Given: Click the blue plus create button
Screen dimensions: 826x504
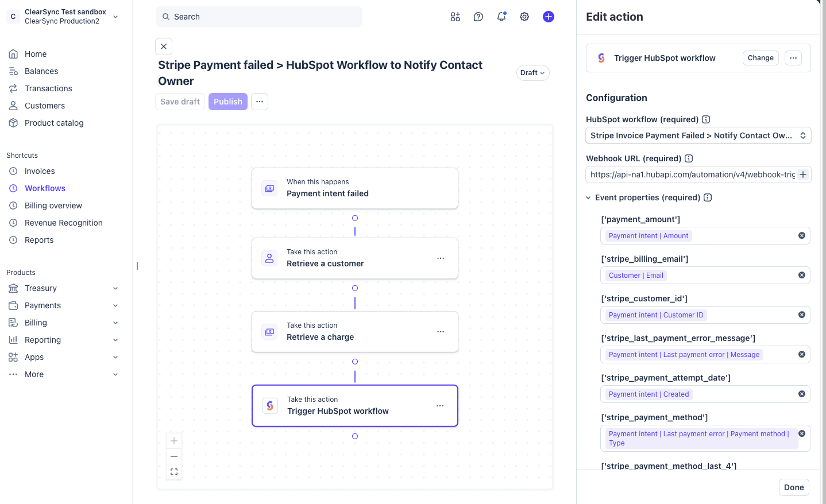Looking at the screenshot, I should click(x=549, y=17).
